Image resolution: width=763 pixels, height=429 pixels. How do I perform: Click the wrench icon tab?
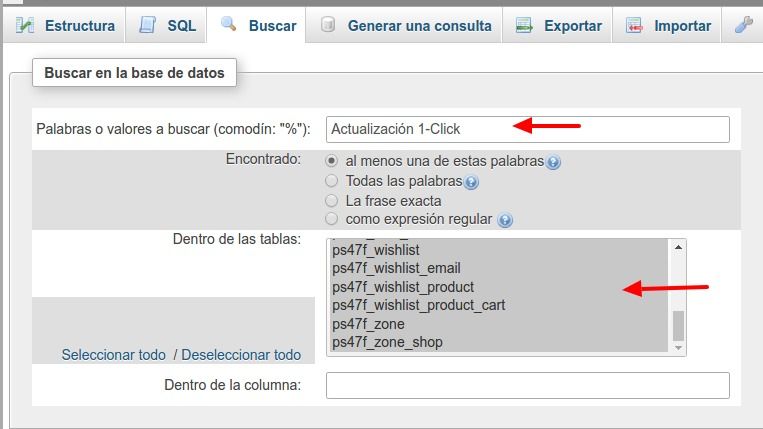744,24
